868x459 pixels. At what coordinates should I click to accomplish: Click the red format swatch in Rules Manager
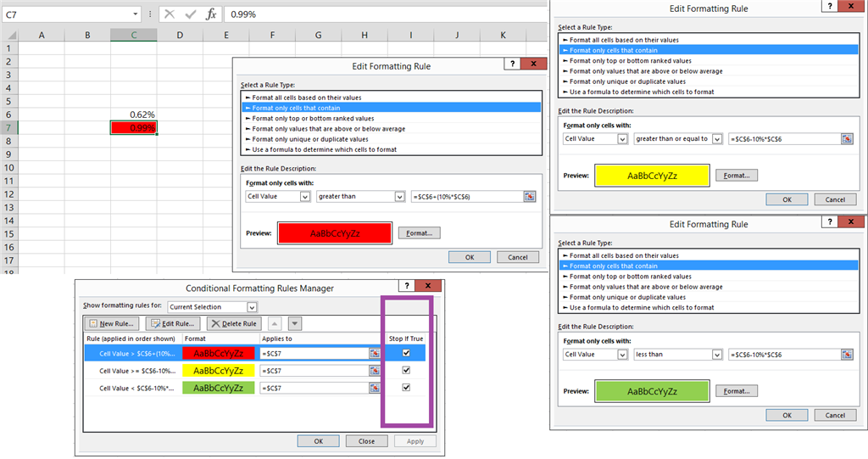click(x=219, y=353)
